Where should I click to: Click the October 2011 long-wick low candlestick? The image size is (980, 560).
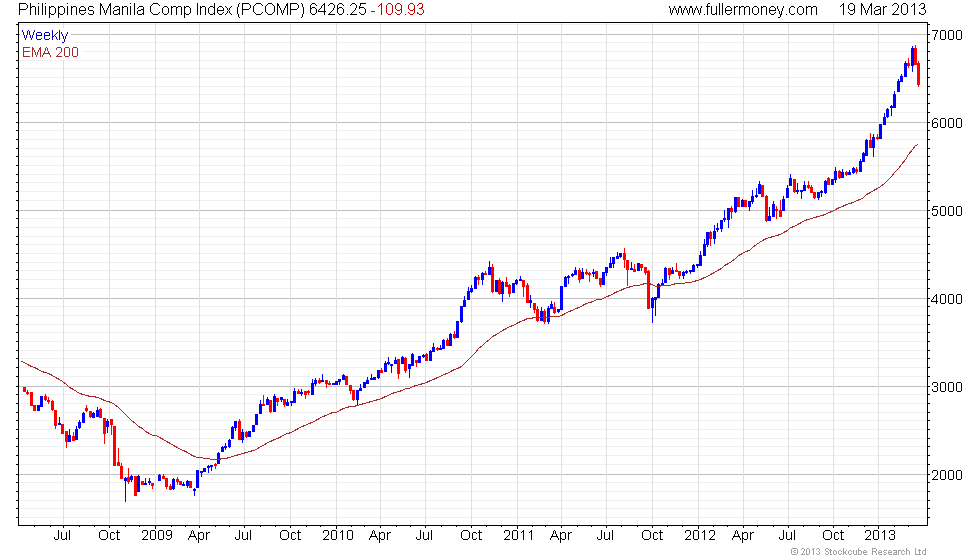[x=652, y=309]
